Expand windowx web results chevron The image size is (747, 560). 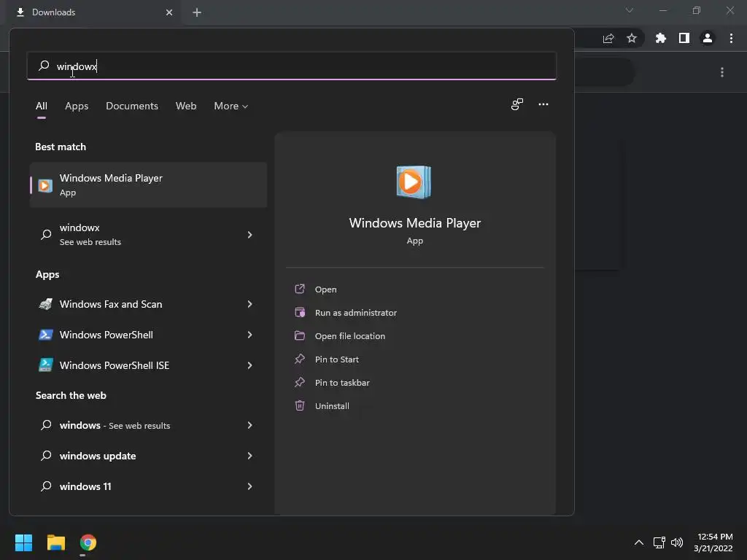[249, 234]
